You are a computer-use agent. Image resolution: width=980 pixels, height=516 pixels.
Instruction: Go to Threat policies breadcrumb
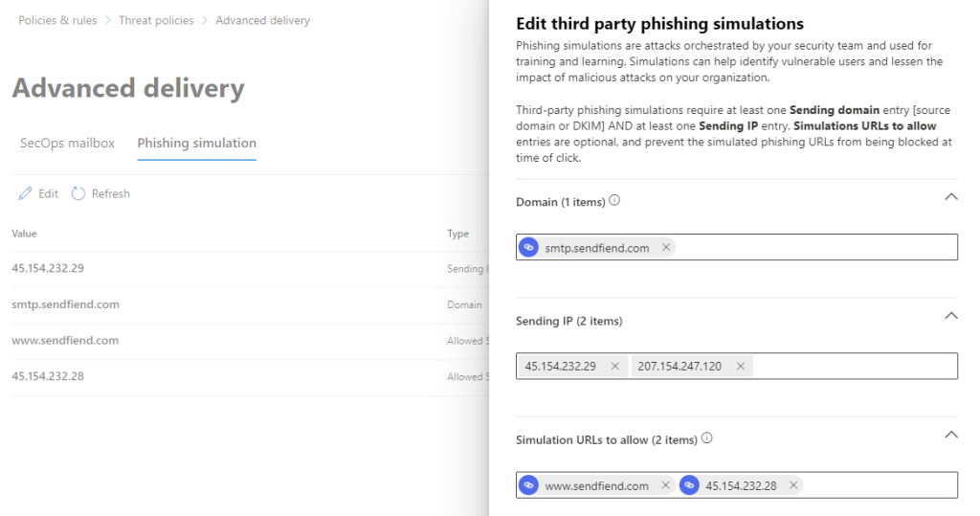156,20
